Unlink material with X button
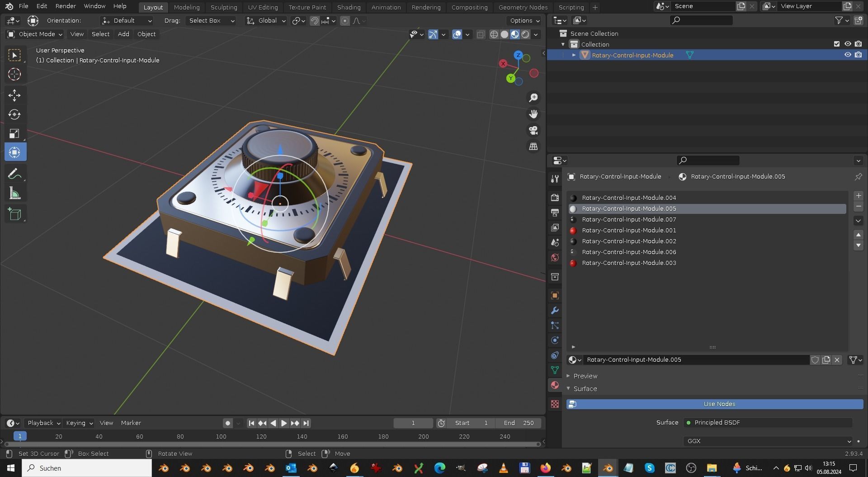The width and height of the screenshot is (868, 477). 837,360
